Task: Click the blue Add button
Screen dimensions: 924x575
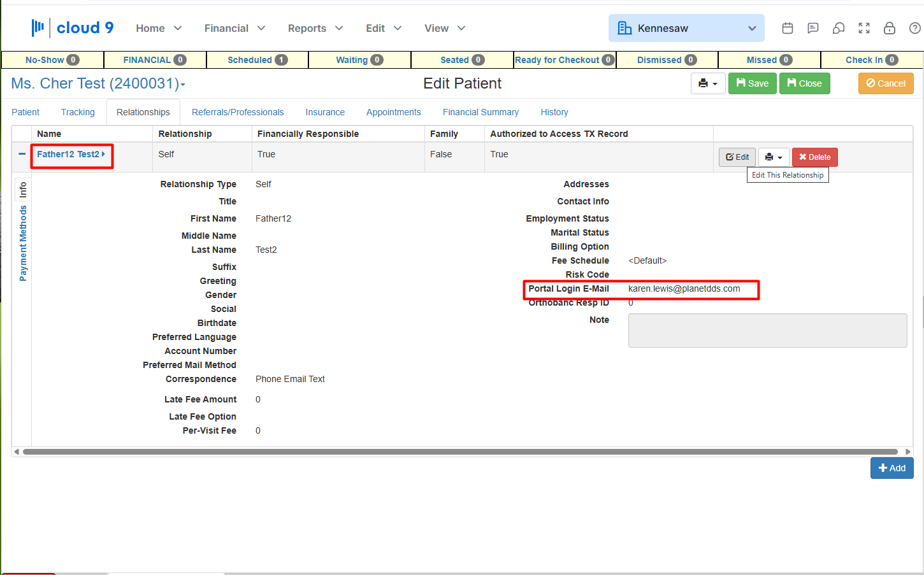Action: pyautogui.click(x=892, y=468)
